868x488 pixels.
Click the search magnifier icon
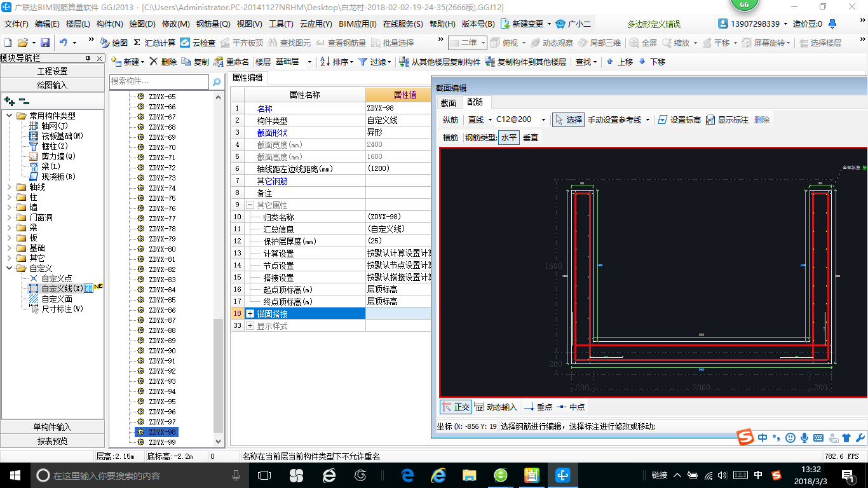click(216, 81)
